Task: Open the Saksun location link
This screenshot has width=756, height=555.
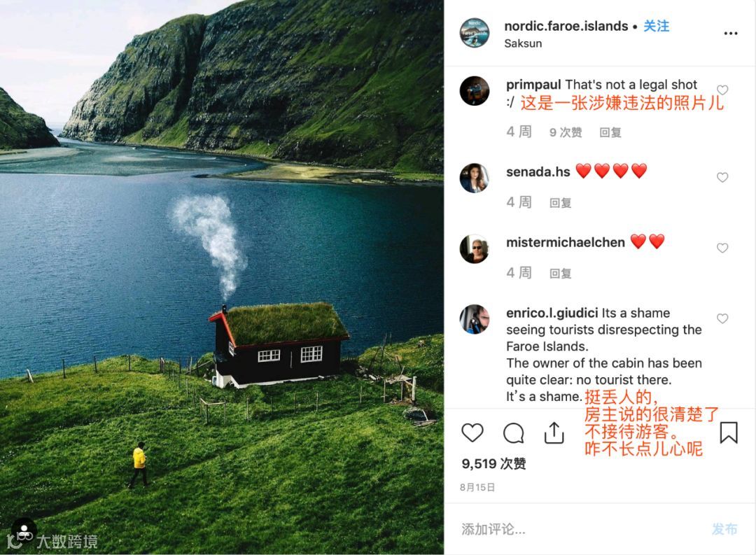Action: pyautogui.click(x=523, y=43)
